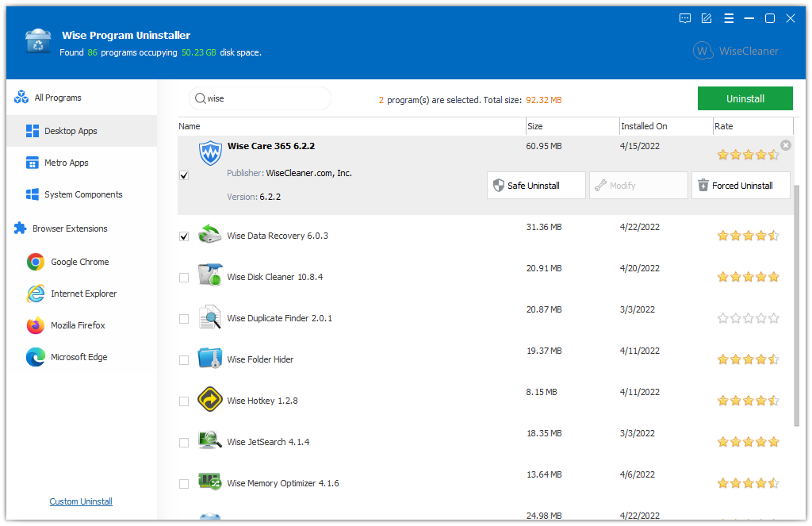Check the Wise Disk Cleaner checkbox
Image resolution: width=812 pixels, height=526 pixels.
click(184, 278)
